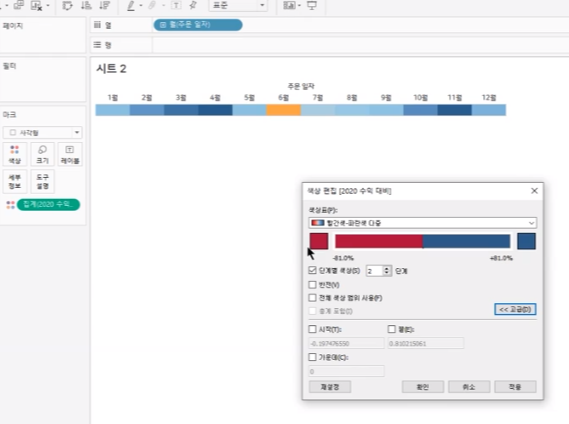Screen dimensions: 569x424
Task: Click the 세부 정보 detail card on Marks
Action: (15, 181)
